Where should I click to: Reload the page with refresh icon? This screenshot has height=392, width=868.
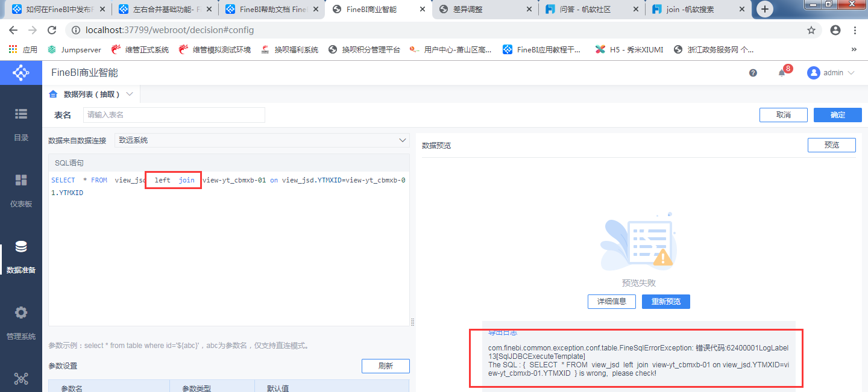point(52,30)
